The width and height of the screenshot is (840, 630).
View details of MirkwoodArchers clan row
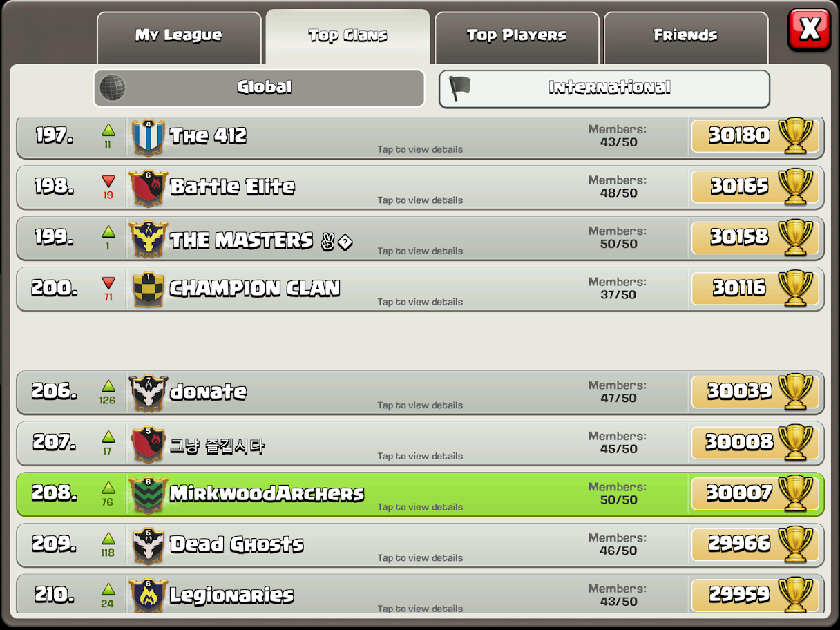(x=420, y=495)
